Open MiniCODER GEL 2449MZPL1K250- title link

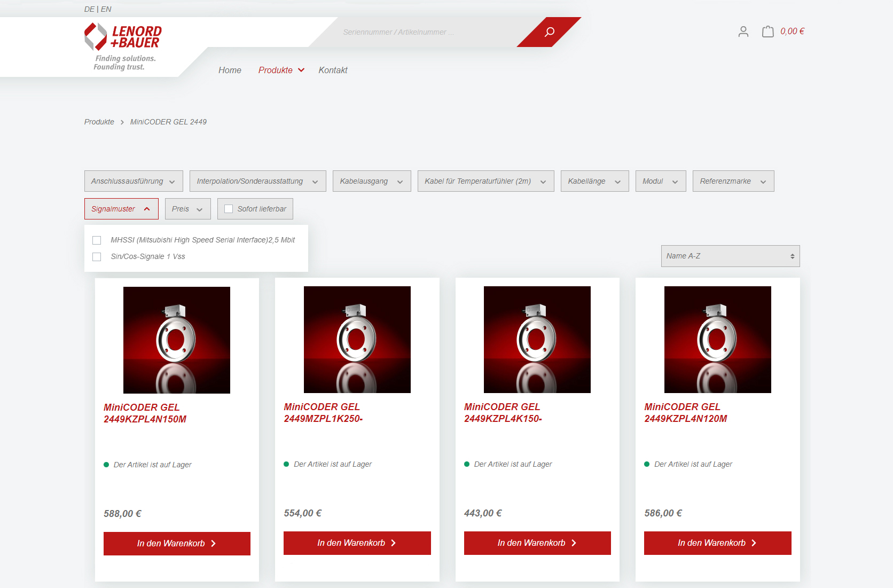click(323, 413)
